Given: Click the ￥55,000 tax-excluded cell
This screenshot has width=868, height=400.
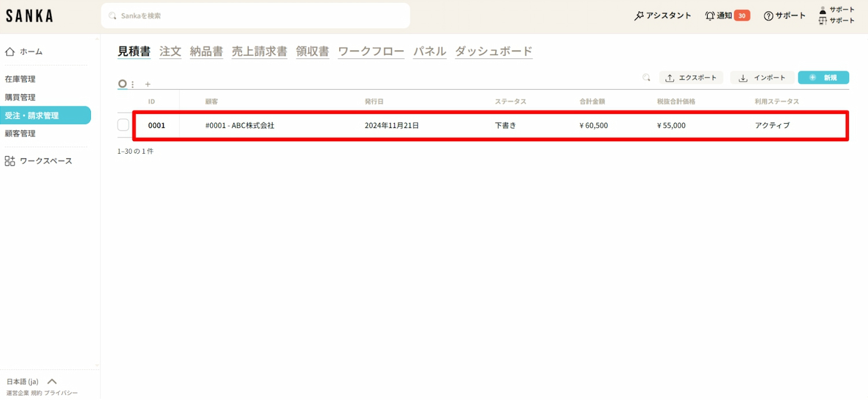Looking at the screenshot, I should 671,125.
